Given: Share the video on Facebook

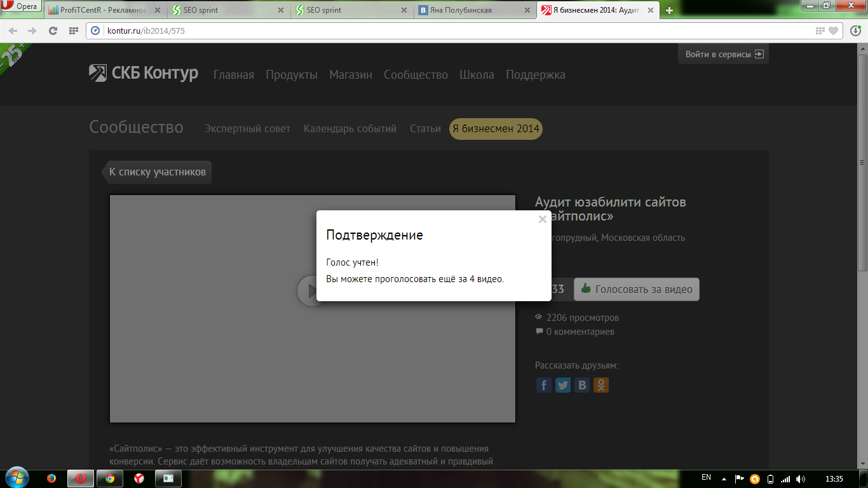Looking at the screenshot, I should [x=544, y=385].
